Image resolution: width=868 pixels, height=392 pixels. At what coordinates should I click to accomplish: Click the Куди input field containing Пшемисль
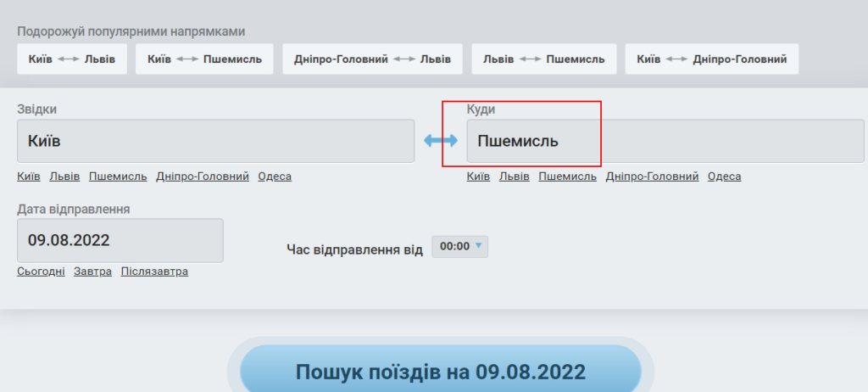coord(665,141)
